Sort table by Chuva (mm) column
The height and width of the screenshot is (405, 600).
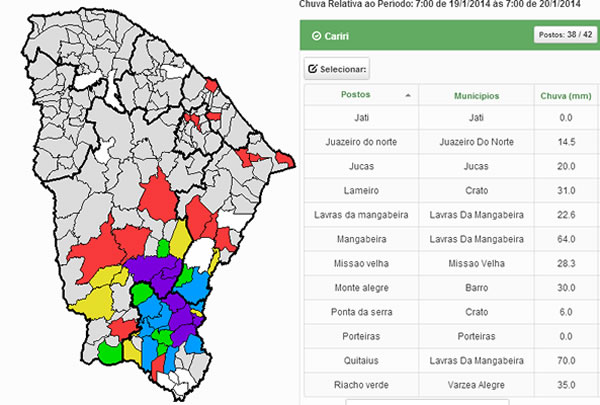[566, 96]
